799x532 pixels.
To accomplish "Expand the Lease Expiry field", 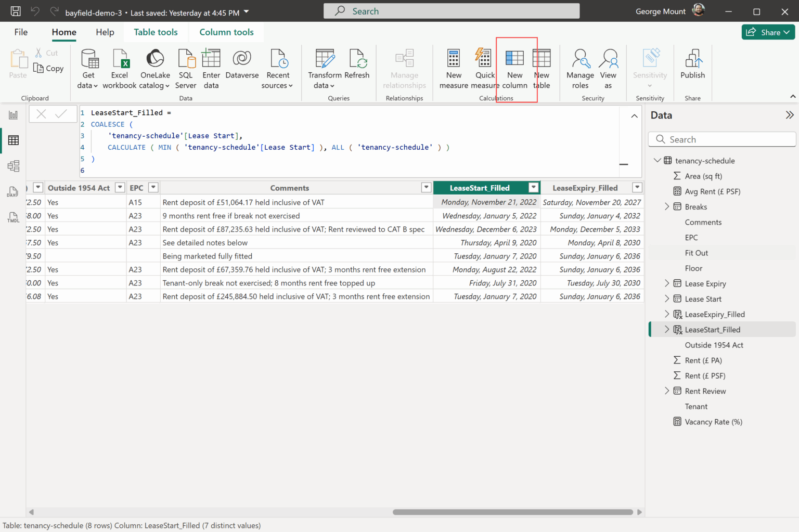I will [667, 283].
